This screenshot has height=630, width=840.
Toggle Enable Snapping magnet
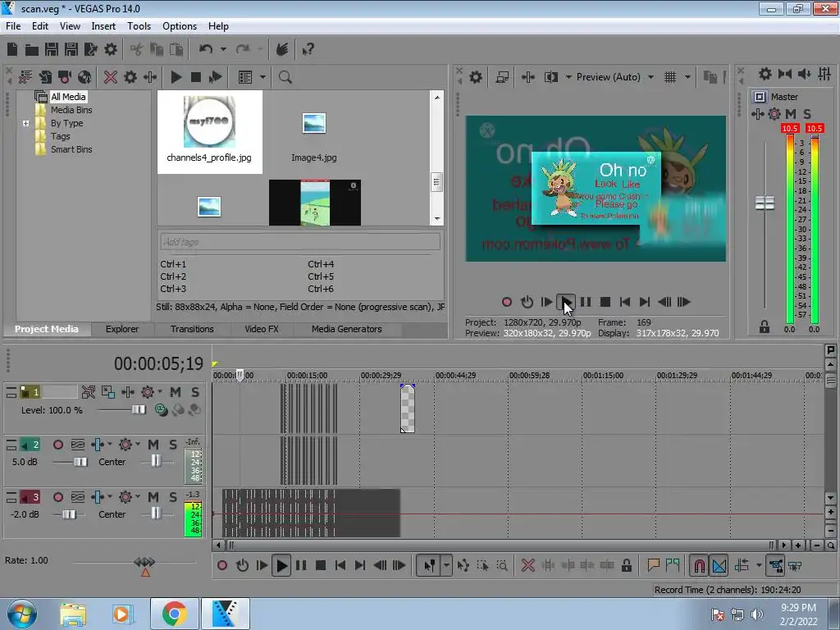(699, 566)
